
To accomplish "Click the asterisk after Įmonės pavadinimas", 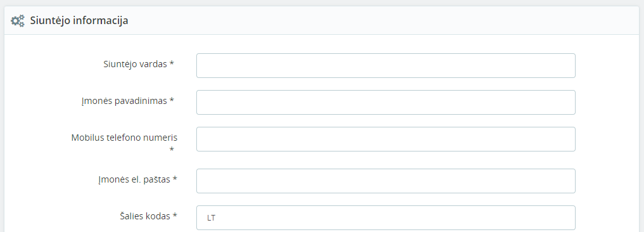I will [172, 101].
